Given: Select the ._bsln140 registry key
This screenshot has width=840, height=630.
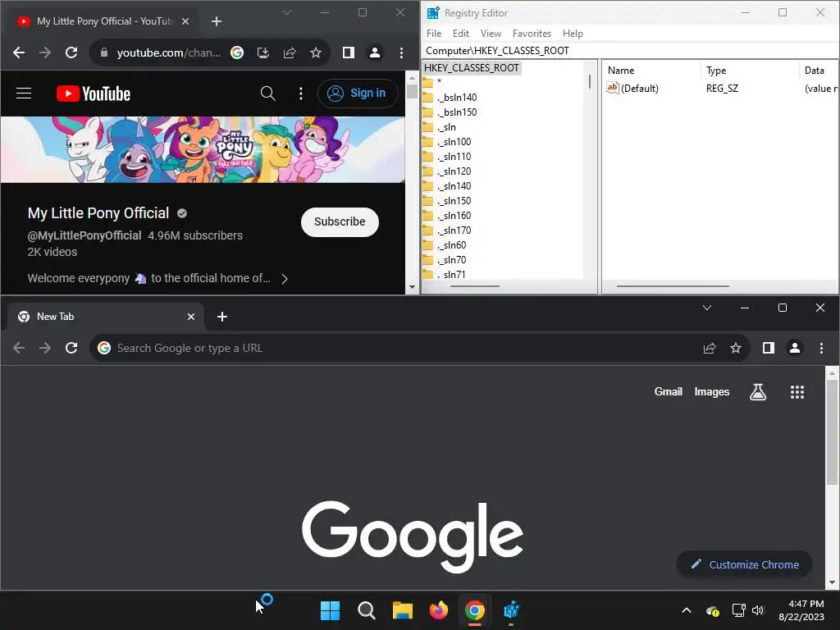Looking at the screenshot, I should point(457,98).
